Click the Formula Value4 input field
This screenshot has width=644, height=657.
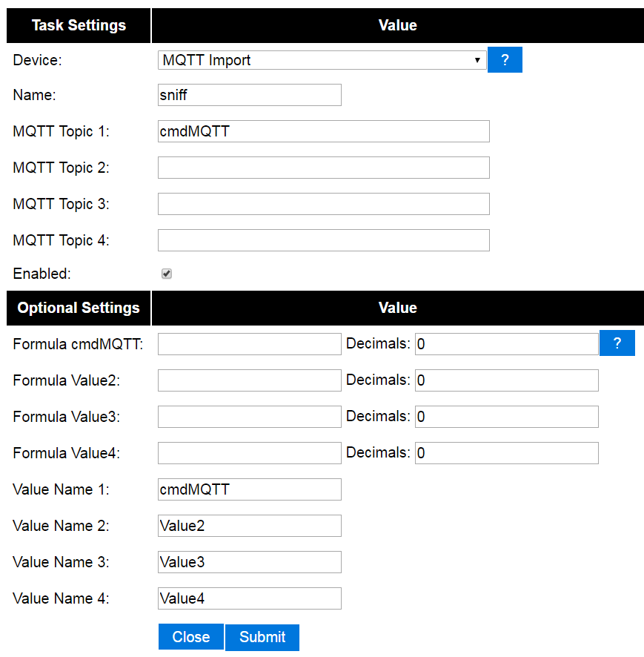coord(250,453)
